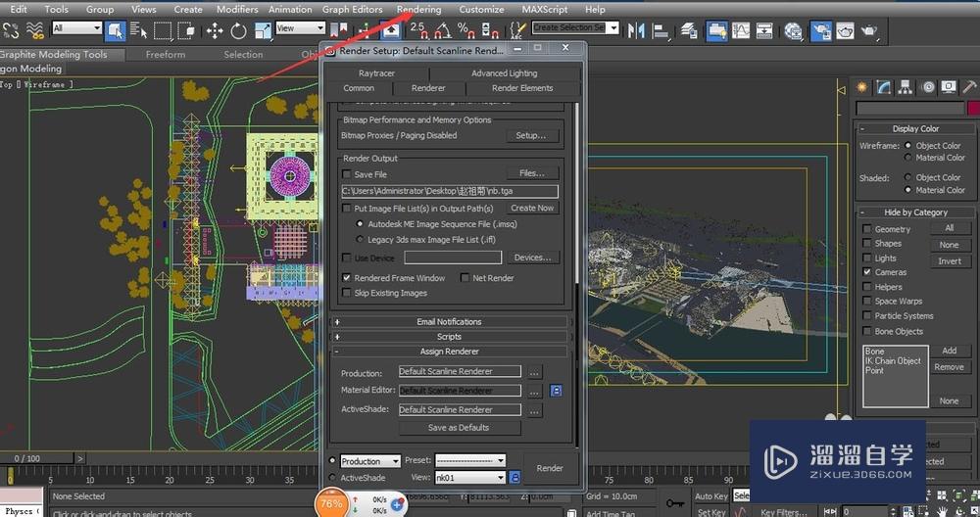Expand the Email Notifications rollout
Screen dimensions: 980x517
[x=449, y=321]
